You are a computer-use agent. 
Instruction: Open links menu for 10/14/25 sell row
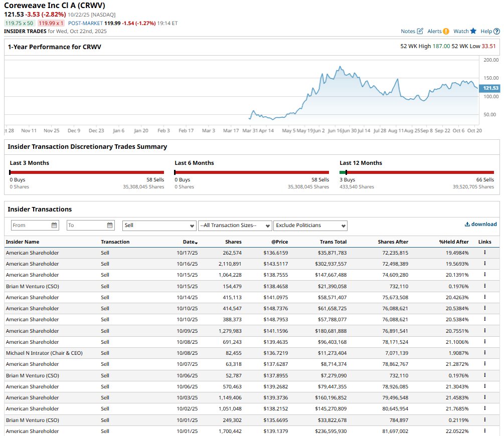click(485, 297)
